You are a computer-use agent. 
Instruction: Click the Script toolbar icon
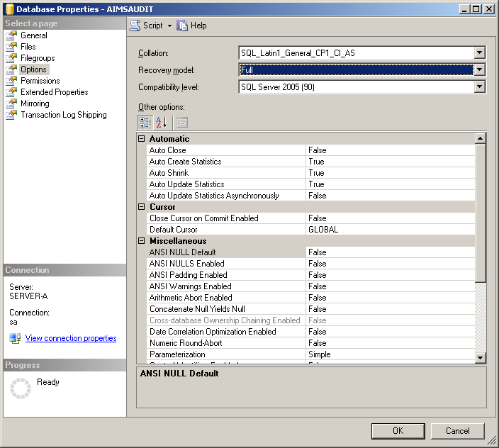[135, 26]
